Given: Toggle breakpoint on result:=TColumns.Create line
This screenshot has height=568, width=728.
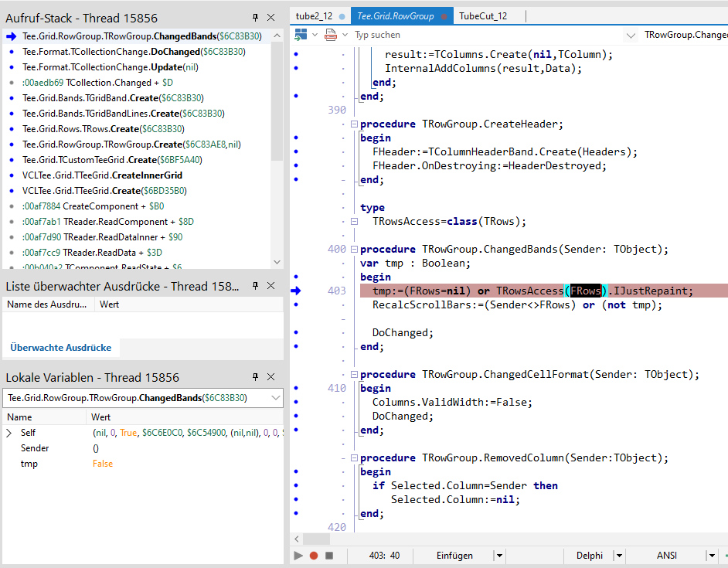Looking at the screenshot, I should 296,54.
